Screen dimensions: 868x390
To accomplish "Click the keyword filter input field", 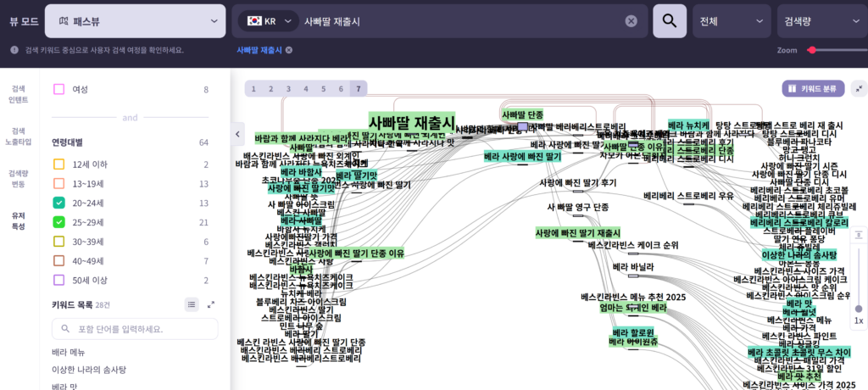I will pos(135,329).
